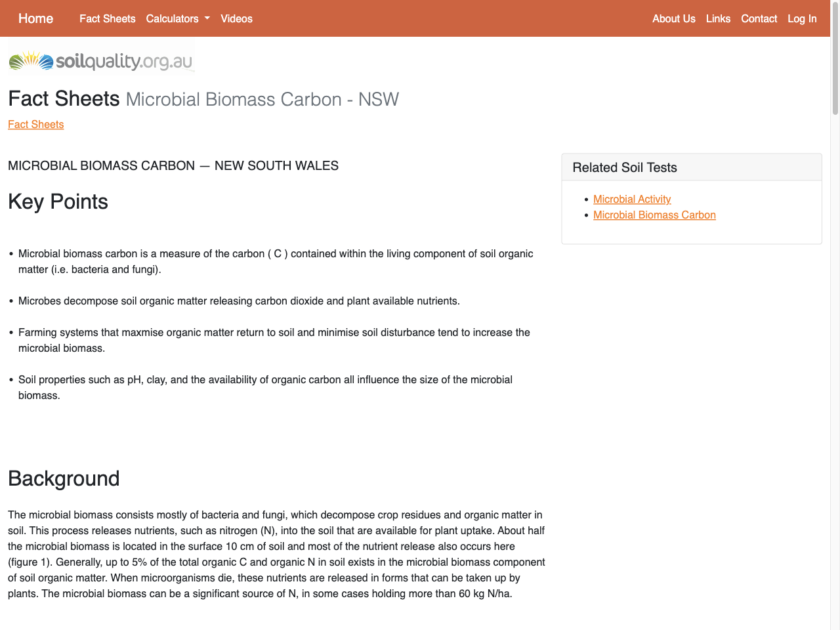Screen dimensions: 840x630
Task: Open the Microbial Biomass Carbon soil test link
Action: [x=654, y=215]
